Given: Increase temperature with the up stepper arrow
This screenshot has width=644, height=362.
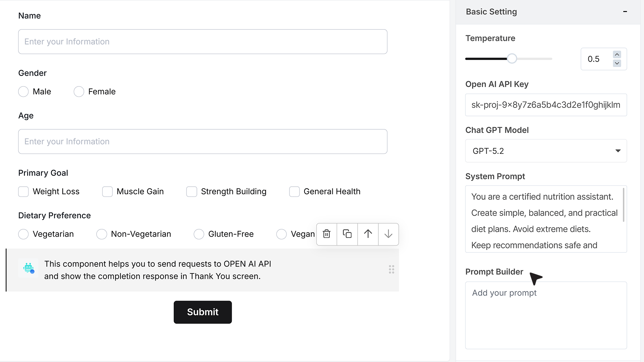Looking at the screenshot, I should pos(617,54).
